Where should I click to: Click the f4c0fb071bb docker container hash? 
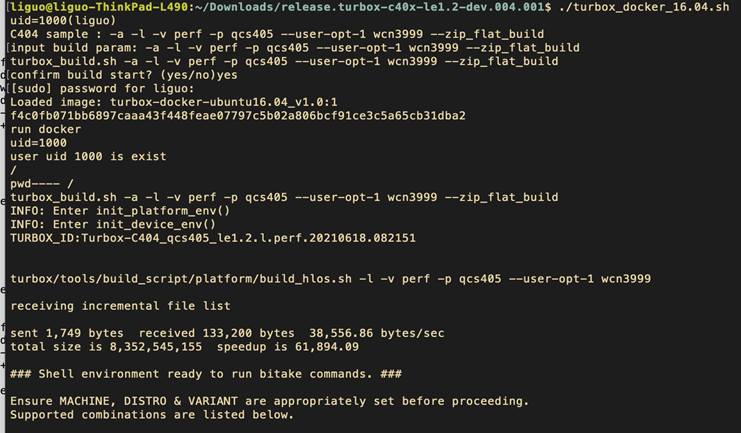tap(238, 116)
